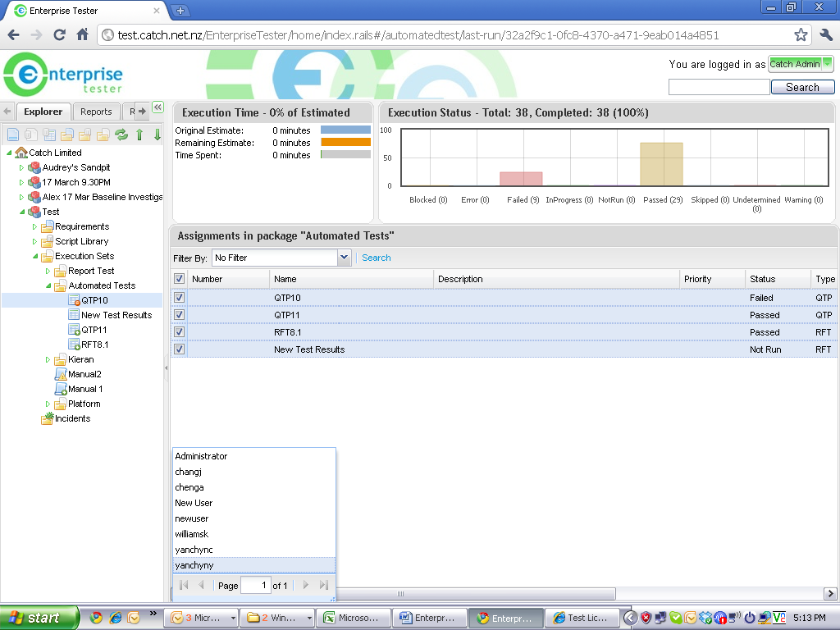Viewport: 840px width, 630px height.
Task: Click the green refresh icon in Explorer toolbar
Action: pyautogui.click(x=121, y=135)
